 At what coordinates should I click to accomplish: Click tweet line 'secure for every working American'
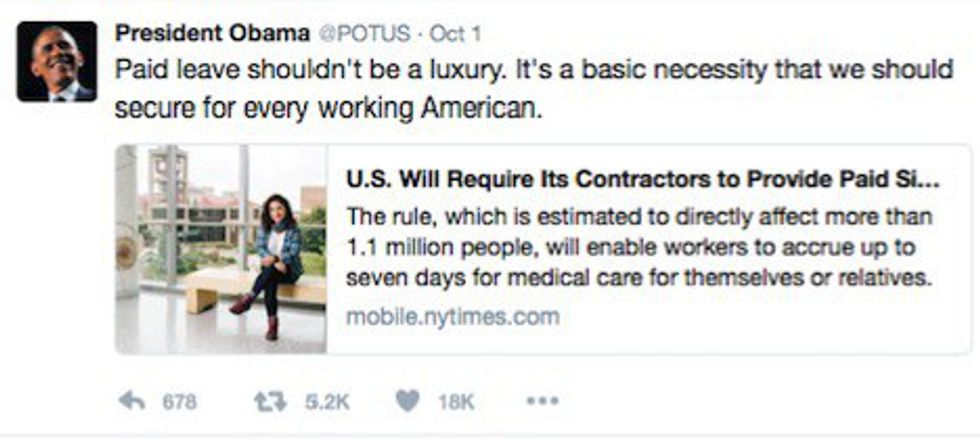(328, 108)
